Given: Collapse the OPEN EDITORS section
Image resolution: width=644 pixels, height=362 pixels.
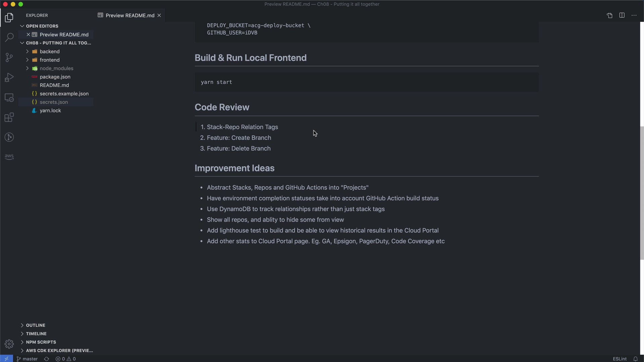Looking at the screenshot, I should 42,26.
